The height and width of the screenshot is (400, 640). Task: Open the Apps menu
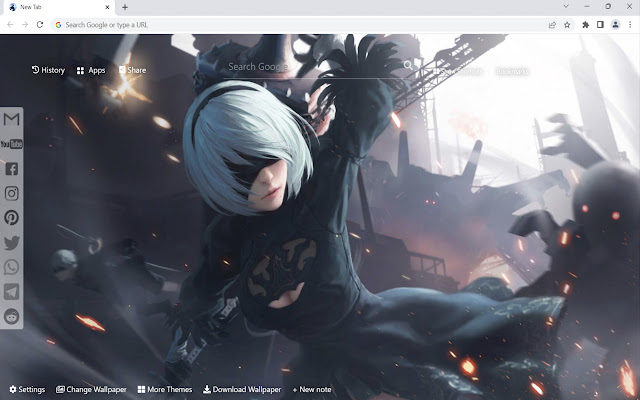tap(91, 71)
